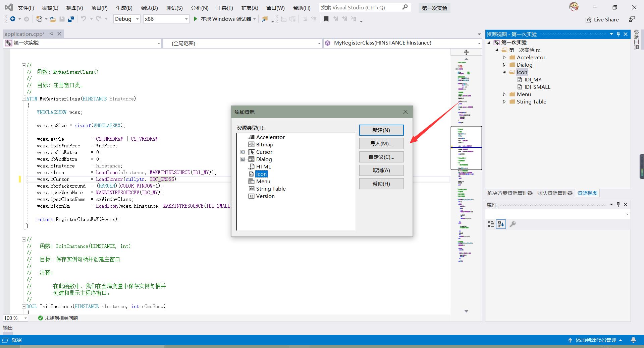Click 取消(A) button
Image resolution: width=644 pixels, height=348 pixels.
coord(381,170)
